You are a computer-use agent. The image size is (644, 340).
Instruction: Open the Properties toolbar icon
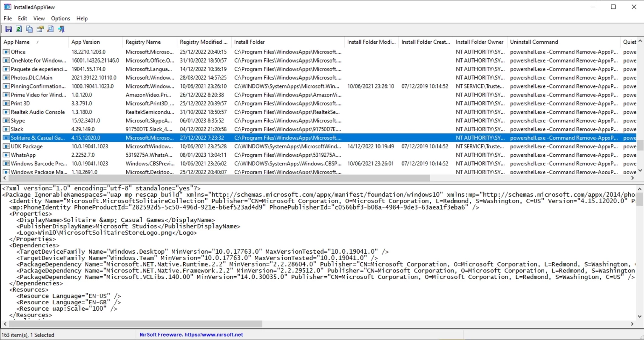point(40,29)
